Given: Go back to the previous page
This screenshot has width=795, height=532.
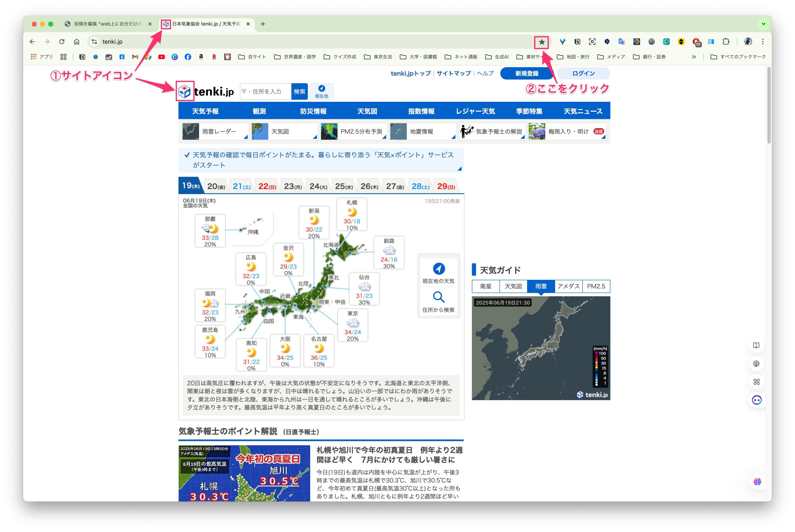Looking at the screenshot, I should click(32, 42).
